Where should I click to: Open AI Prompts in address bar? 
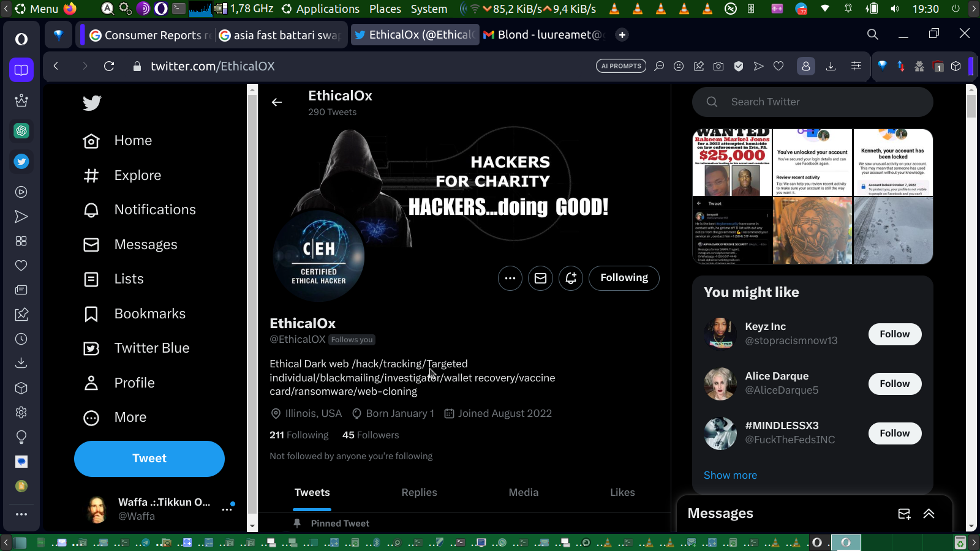[x=621, y=66]
